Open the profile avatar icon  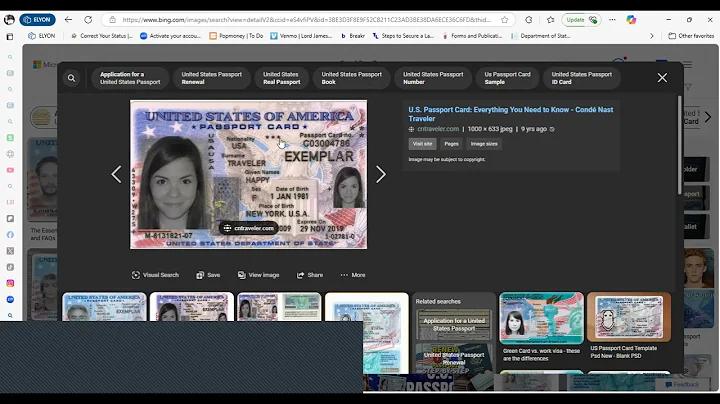pyautogui.click(x=9, y=20)
